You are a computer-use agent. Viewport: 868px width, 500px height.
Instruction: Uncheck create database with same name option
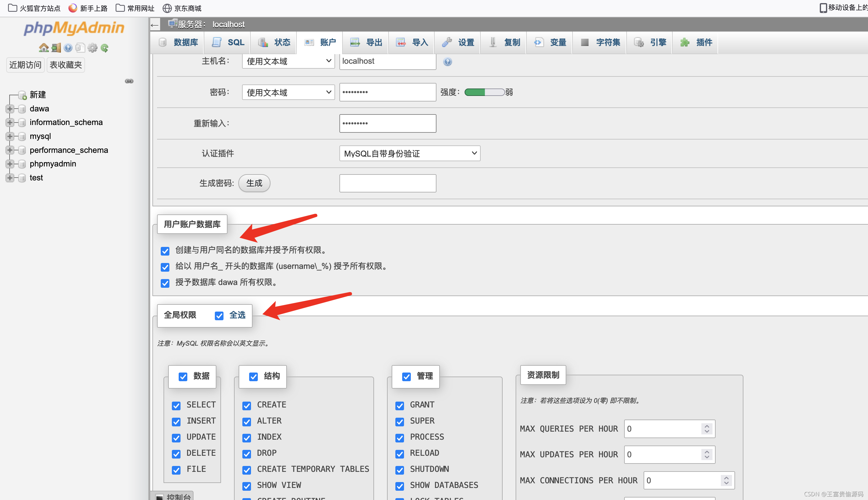[x=165, y=251]
